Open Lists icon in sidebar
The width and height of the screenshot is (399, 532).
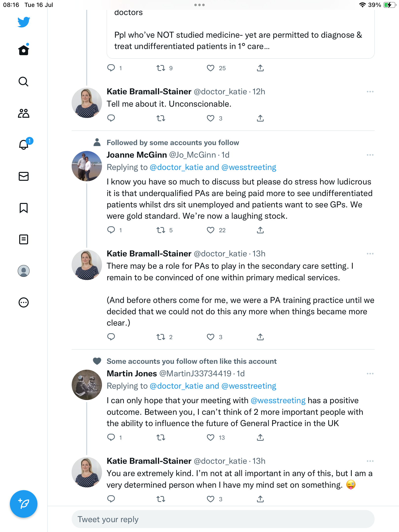click(x=24, y=239)
